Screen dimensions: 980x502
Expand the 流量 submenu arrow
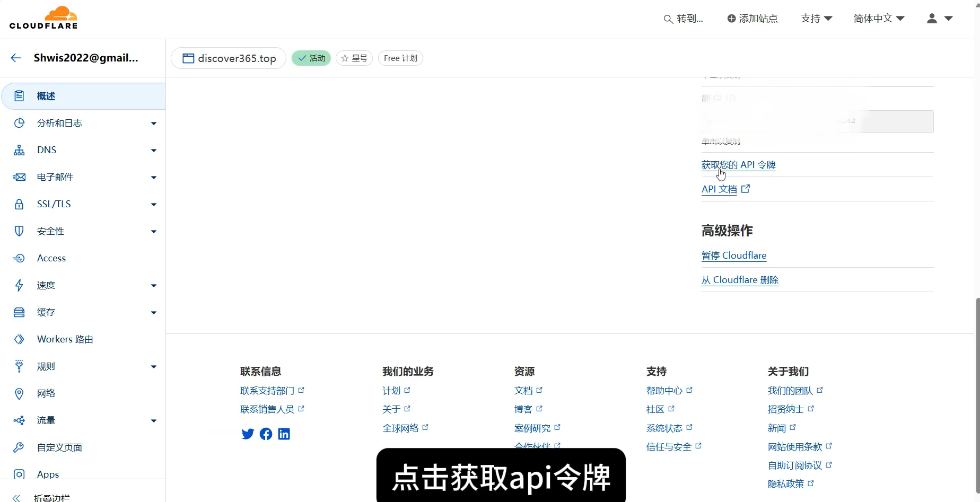click(154, 421)
